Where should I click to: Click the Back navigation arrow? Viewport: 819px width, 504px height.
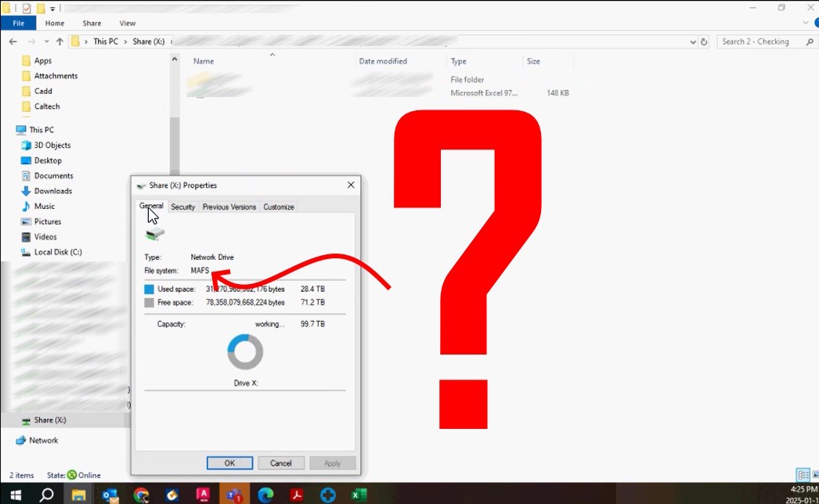13,41
